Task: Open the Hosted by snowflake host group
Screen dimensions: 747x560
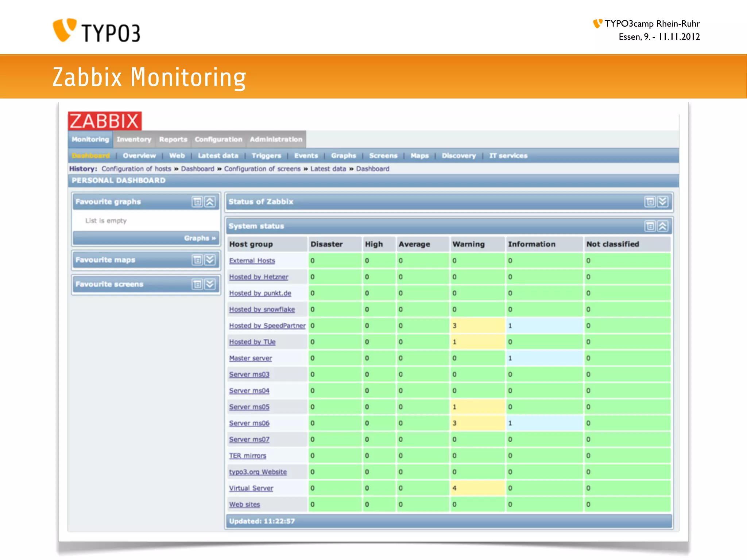Action: pyautogui.click(x=262, y=310)
